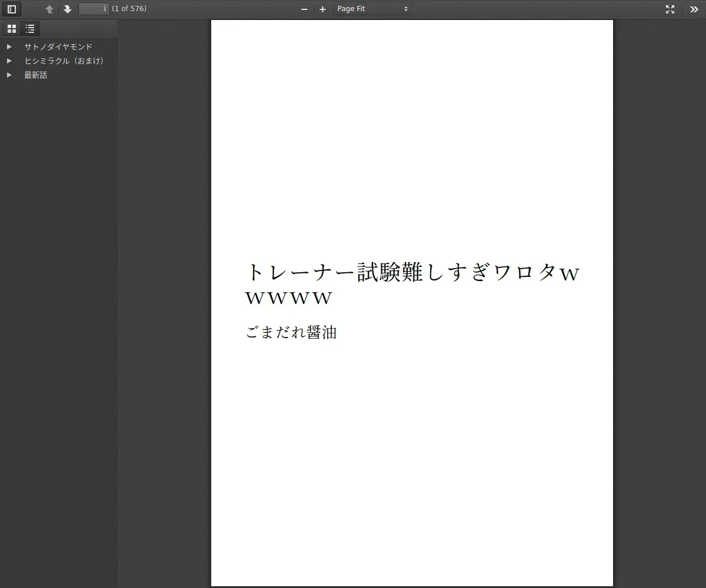Image resolution: width=706 pixels, height=588 pixels.
Task: Open サトノダイヤモンド outline item
Action: (x=58, y=46)
